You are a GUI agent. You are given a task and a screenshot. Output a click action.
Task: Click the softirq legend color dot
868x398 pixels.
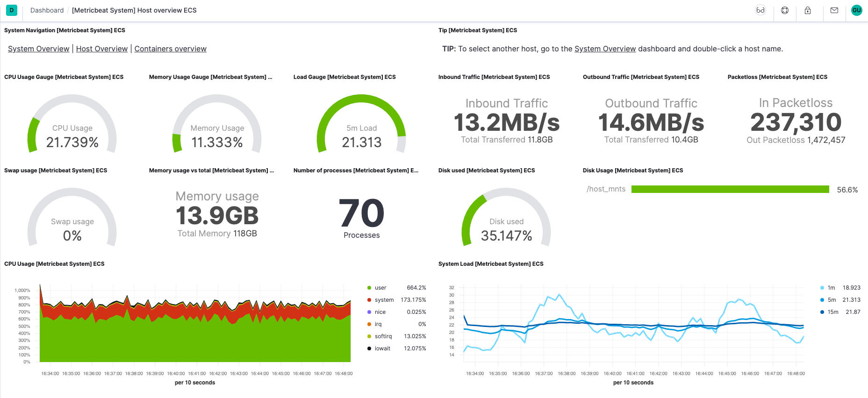pos(369,336)
